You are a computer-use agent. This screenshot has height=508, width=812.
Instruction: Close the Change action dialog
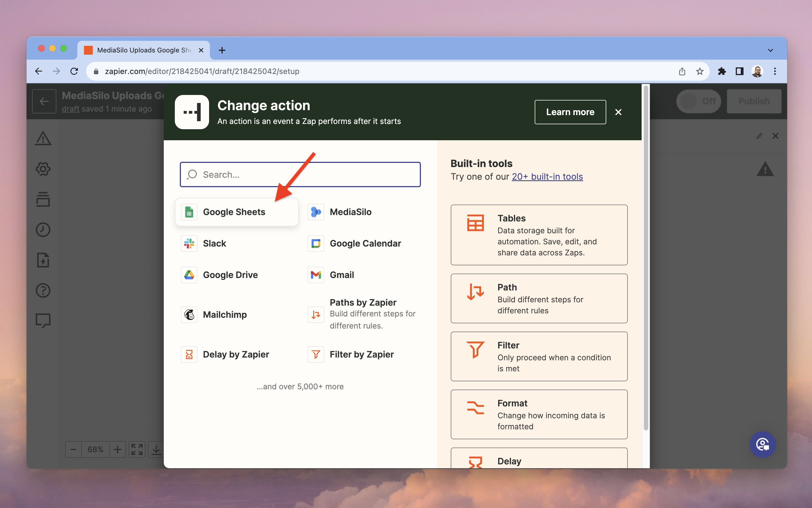pos(618,112)
